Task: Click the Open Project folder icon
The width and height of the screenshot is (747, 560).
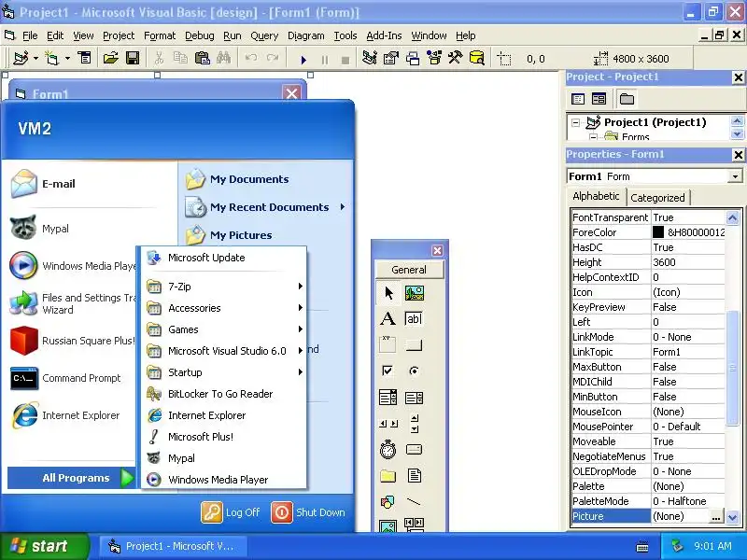Action: pos(110,59)
